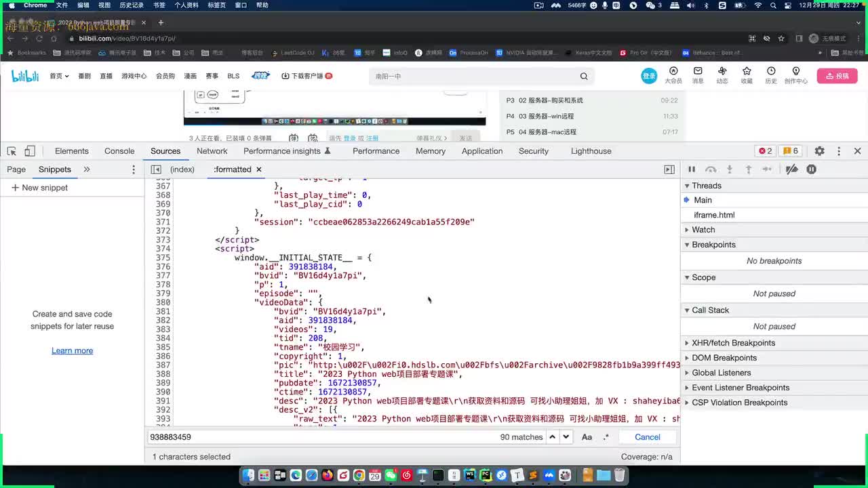
Task: Toggle the device toolbar icon
Action: coord(30,151)
